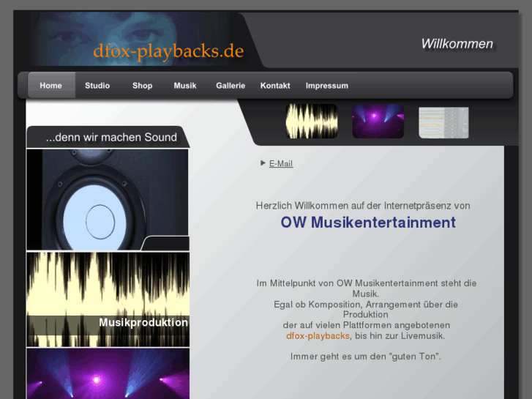Open the Musikproduktion waveform image
This screenshot has height=399, width=532.
point(108,299)
